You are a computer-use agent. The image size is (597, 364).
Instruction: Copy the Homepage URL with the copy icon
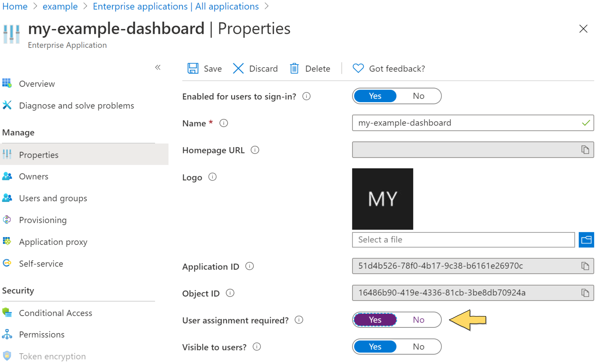click(x=586, y=150)
